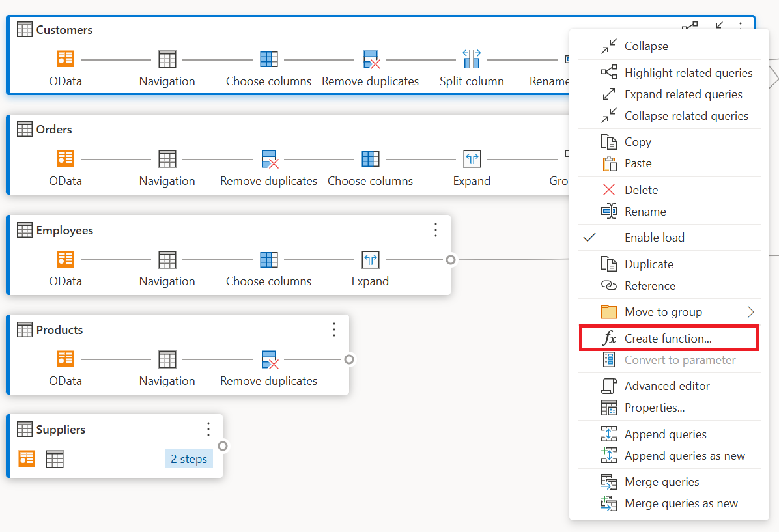
Task: Click the OData step icon in Employees query
Action: click(x=65, y=259)
